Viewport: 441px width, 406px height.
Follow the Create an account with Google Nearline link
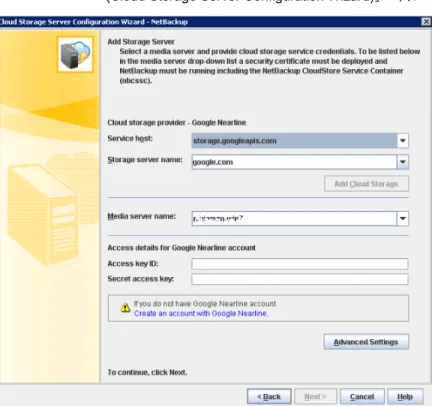(x=201, y=314)
